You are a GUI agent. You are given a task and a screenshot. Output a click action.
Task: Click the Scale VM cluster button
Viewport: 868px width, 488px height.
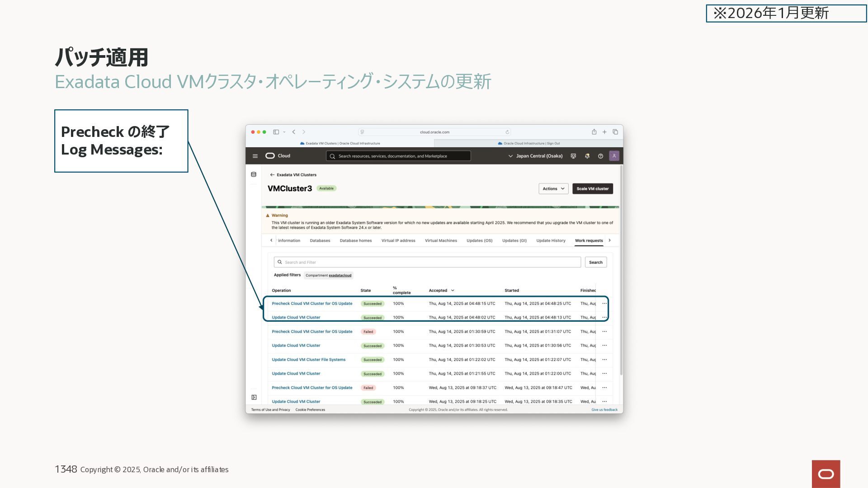[x=592, y=189]
